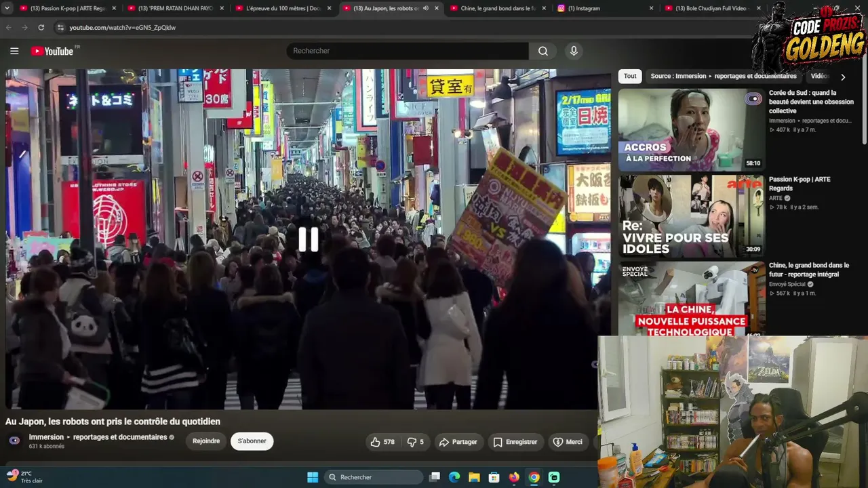Open Task View on the taskbar
This screenshot has height=488, width=868.
pos(435,477)
